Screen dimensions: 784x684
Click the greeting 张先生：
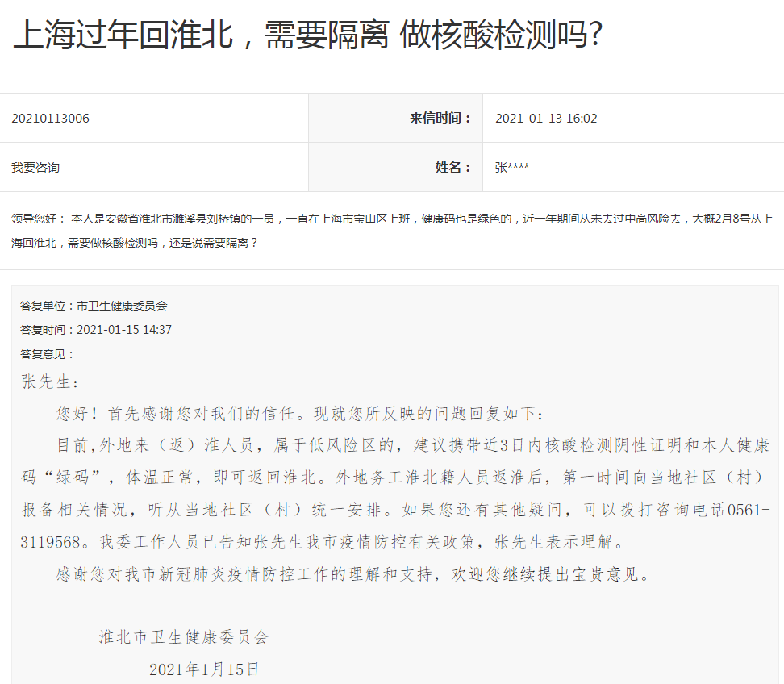pos(50,382)
